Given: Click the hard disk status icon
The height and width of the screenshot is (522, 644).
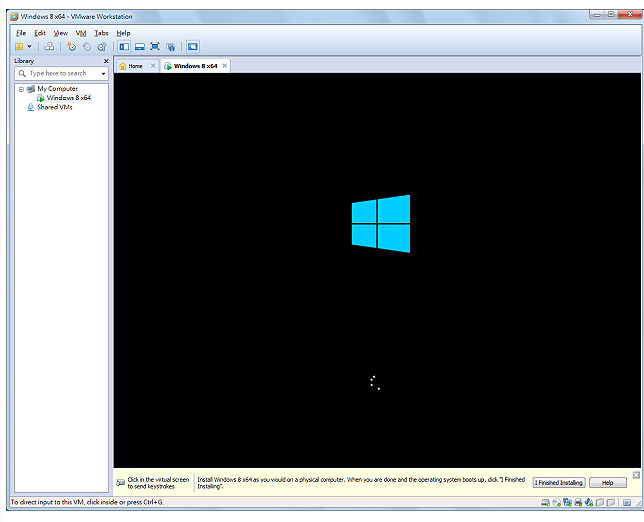Looking at the screenshot, I should [x=545, y=503].
